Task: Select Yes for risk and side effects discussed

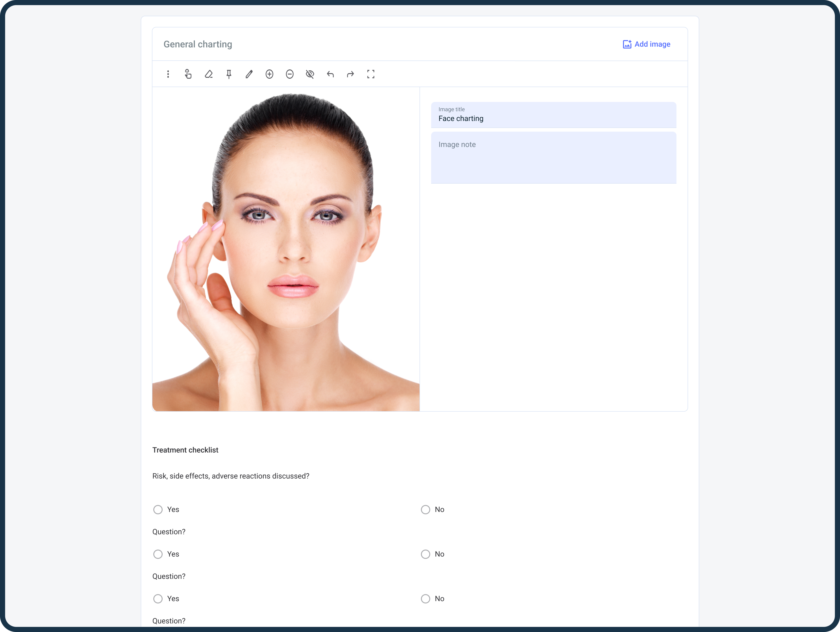Action: (x=158, y=509)
